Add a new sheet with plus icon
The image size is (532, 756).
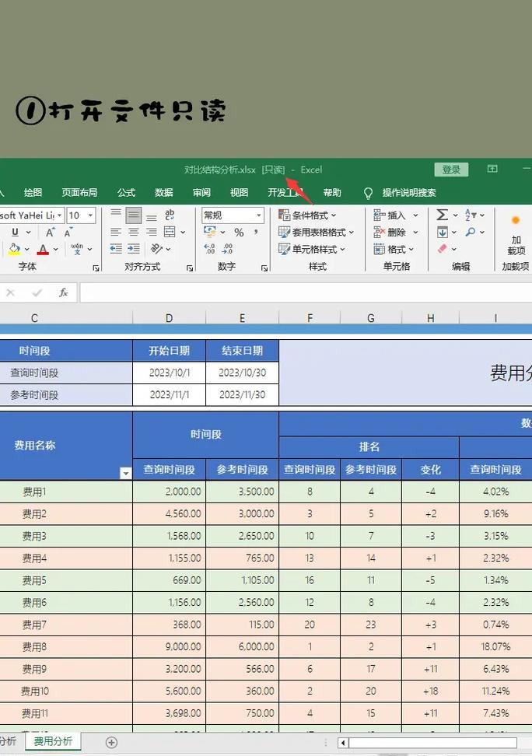[x=111, y=742]
